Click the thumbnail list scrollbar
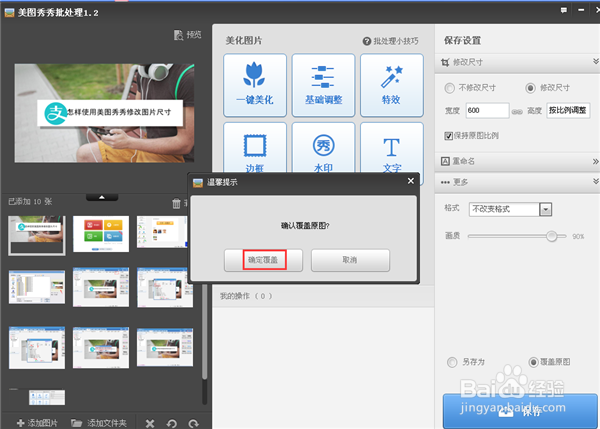Screen dimensions: 600x429 [x=205, y=333]
